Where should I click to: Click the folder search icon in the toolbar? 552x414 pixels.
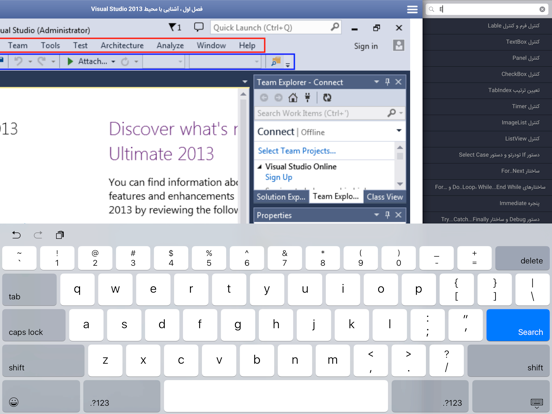[x=276, y=61]
